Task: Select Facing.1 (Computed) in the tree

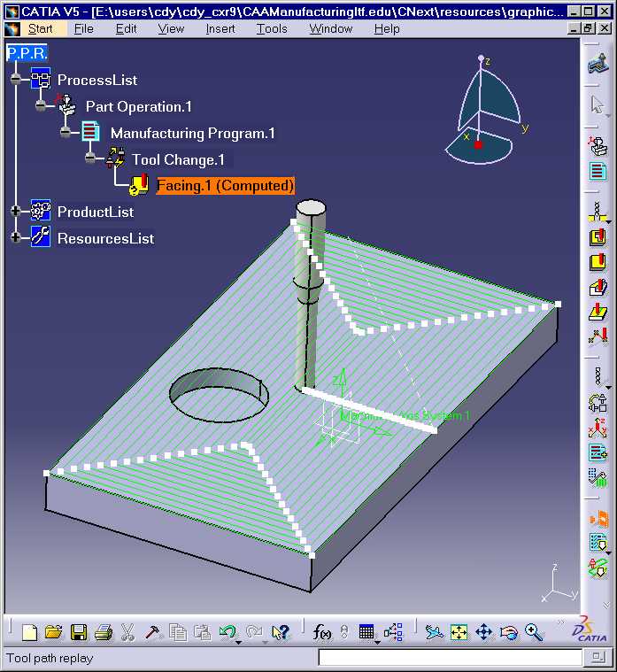Action: point(226,186)
